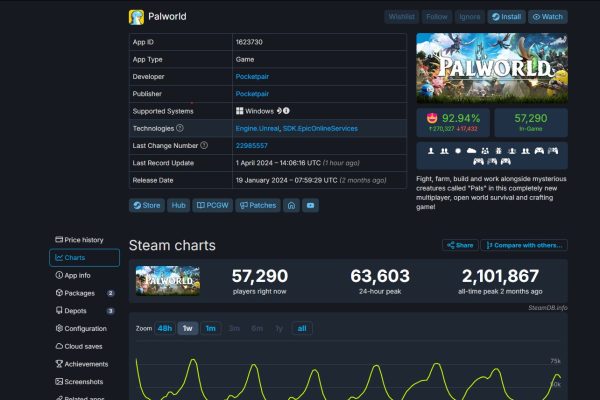Click the 57,290 In-Game box
This screenshot has height=400, width=600.
point(531,122)
